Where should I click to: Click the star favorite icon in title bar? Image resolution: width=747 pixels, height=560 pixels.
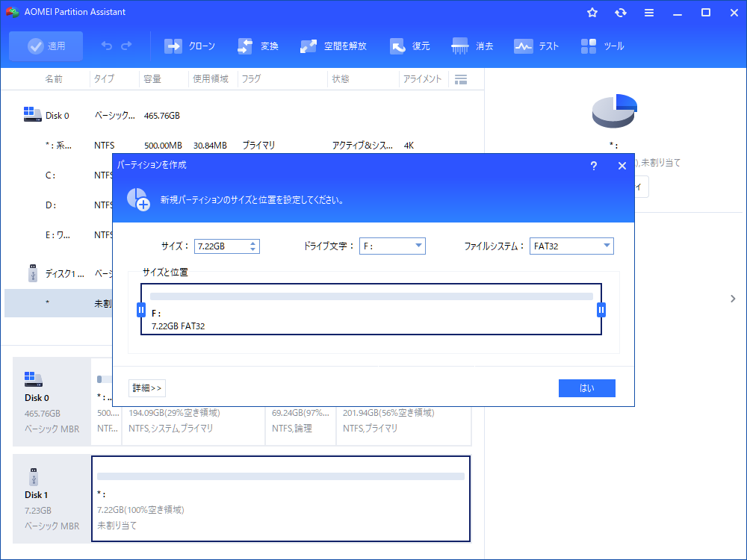point(592,13)
